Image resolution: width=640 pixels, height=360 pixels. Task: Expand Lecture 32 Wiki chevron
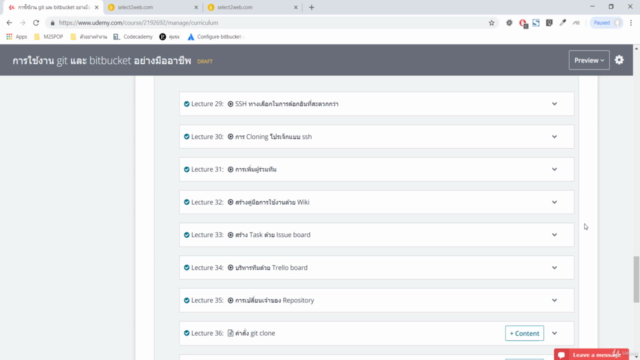[x=554, y=202]
